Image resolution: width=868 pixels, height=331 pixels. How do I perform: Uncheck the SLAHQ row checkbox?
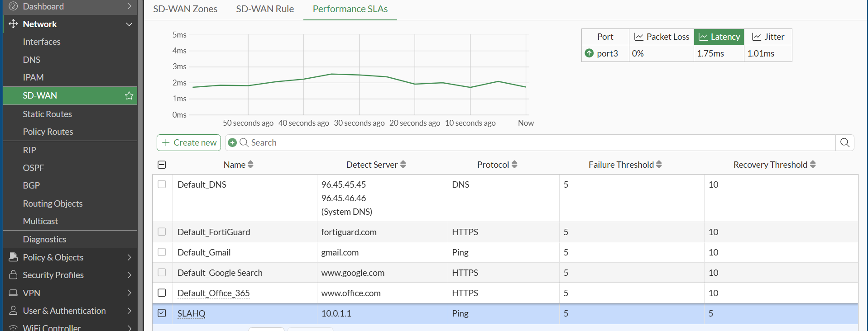(x=162, y=313)
